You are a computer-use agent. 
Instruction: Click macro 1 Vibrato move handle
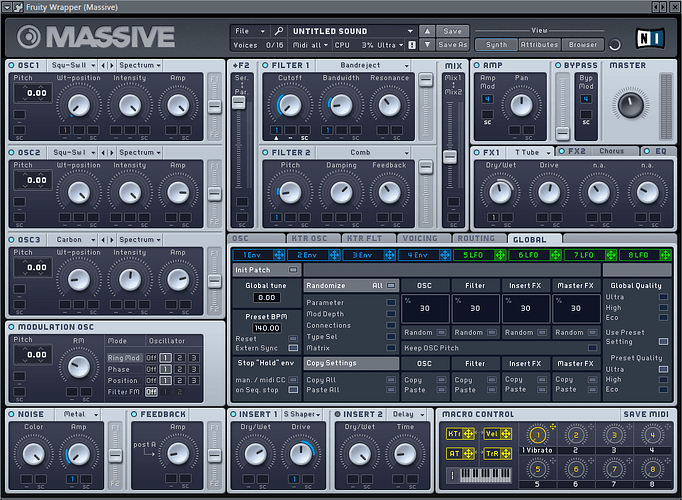click(553, 427)
